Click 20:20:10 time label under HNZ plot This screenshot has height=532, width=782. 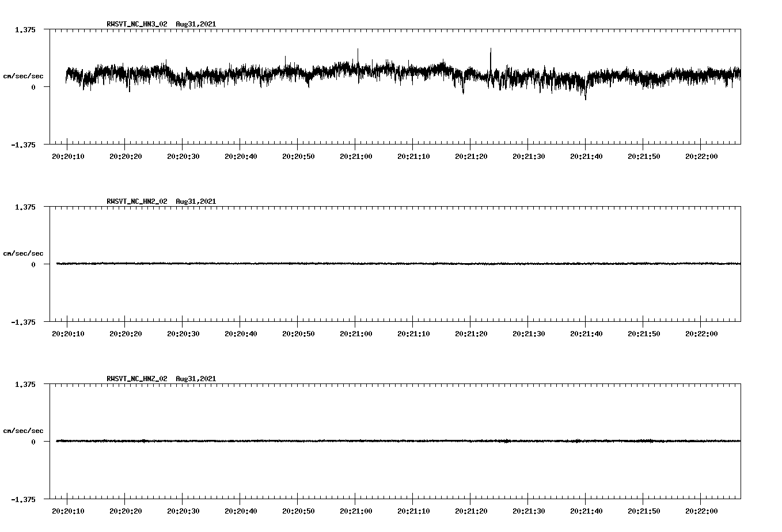68,511
